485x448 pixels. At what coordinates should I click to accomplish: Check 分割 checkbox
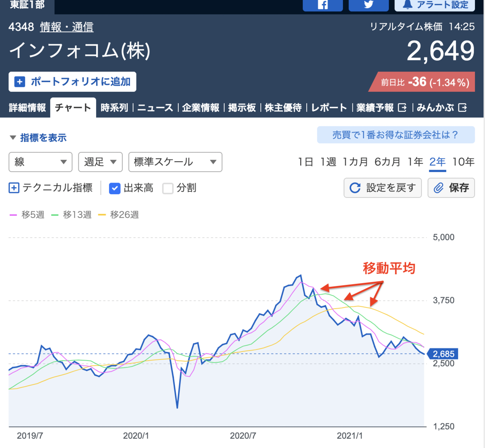(x=168, y=188)
